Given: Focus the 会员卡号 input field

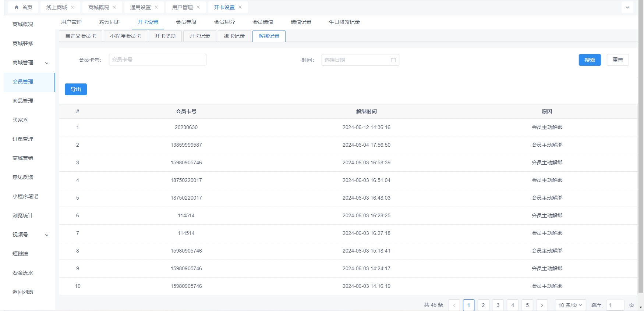Looking at the screenshot, I should [158, 60].
